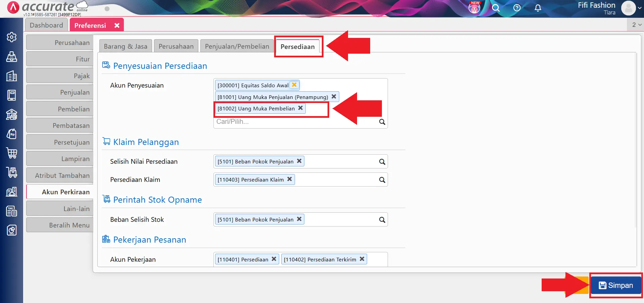
Task: Click the notification bell icon
Action: pos(538,8)
